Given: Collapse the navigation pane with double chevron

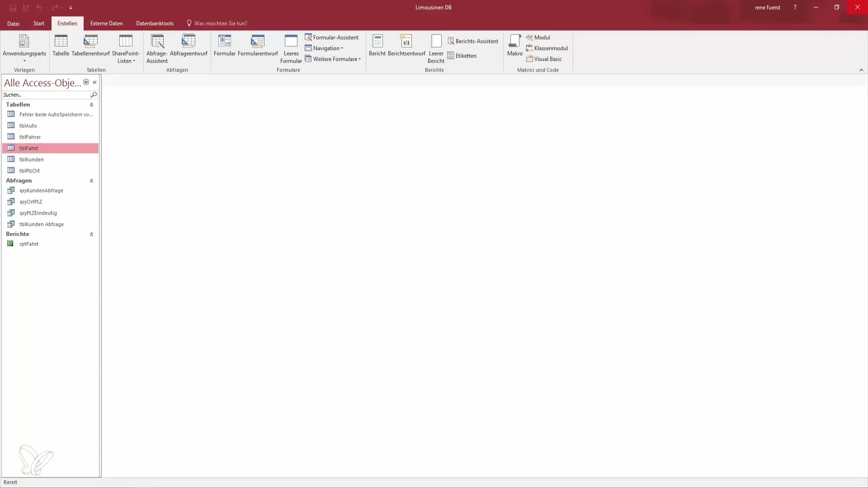Looking at the screenshot, I should 94,82.
